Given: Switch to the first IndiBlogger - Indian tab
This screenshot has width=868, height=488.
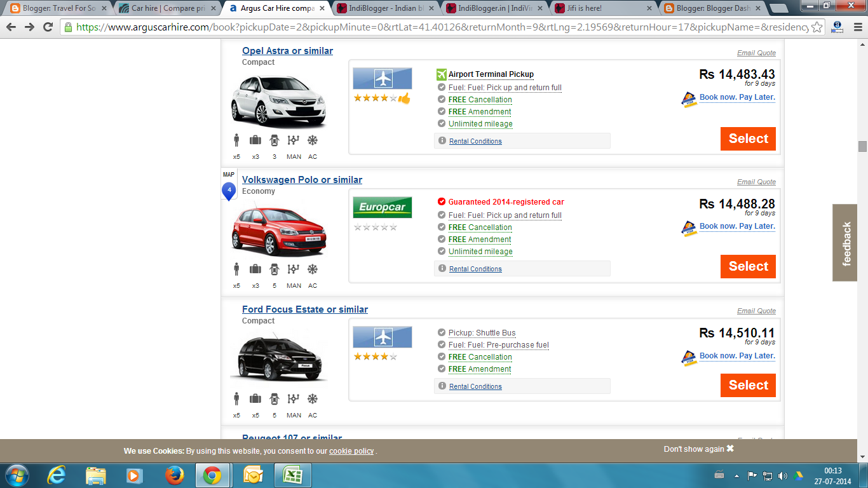Looking at the screenshot, I should click(384, 8).
